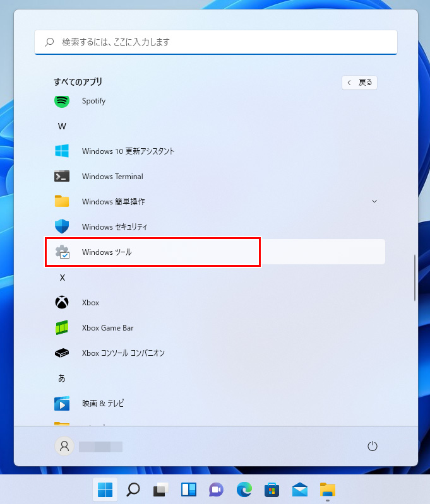This screenshot has width=430, height=504.
Task: Select Windows セキュリティ text label
Action: point(114,227)
